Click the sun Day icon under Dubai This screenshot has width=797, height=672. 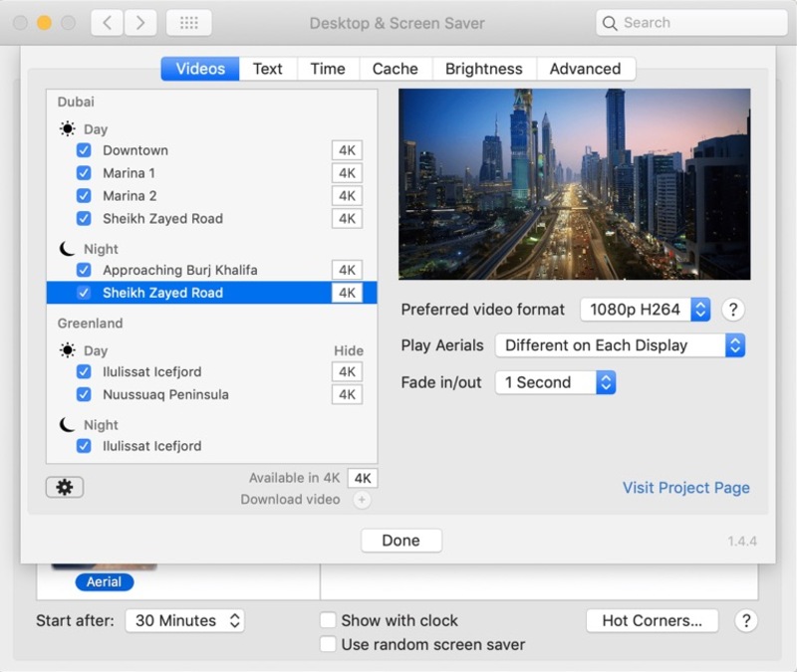point(67,129)
